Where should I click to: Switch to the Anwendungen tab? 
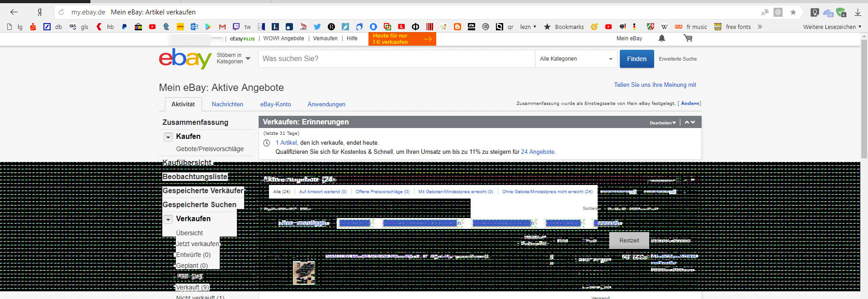[x=326, y=104]
